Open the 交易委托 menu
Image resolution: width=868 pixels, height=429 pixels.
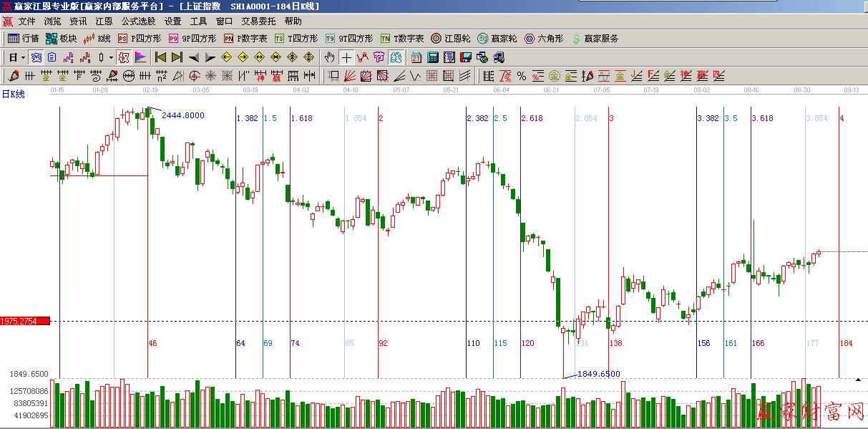tap(258, 21)
